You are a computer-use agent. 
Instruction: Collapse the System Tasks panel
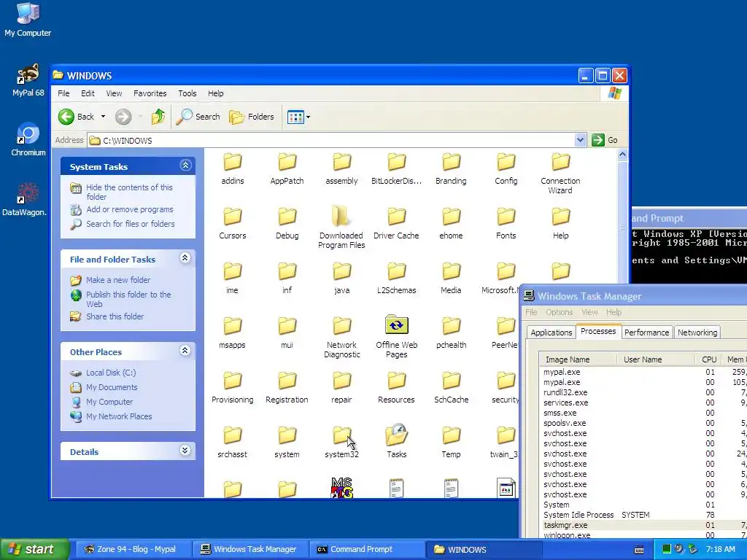tap(185, 166)
